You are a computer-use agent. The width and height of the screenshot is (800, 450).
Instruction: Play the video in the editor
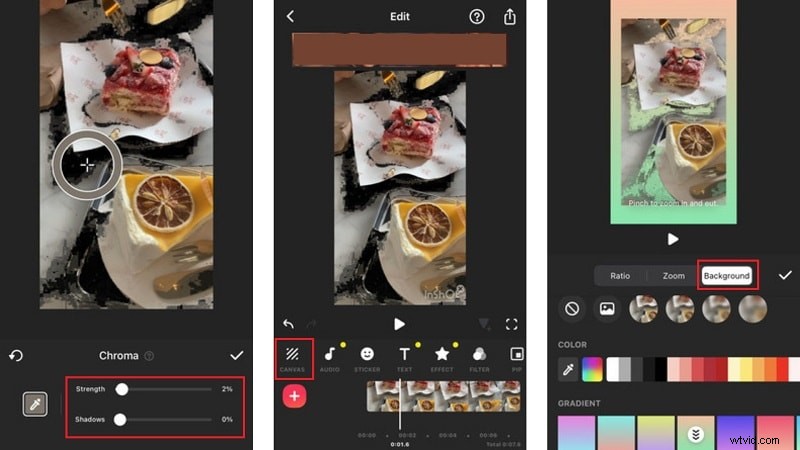pos(399,324)
